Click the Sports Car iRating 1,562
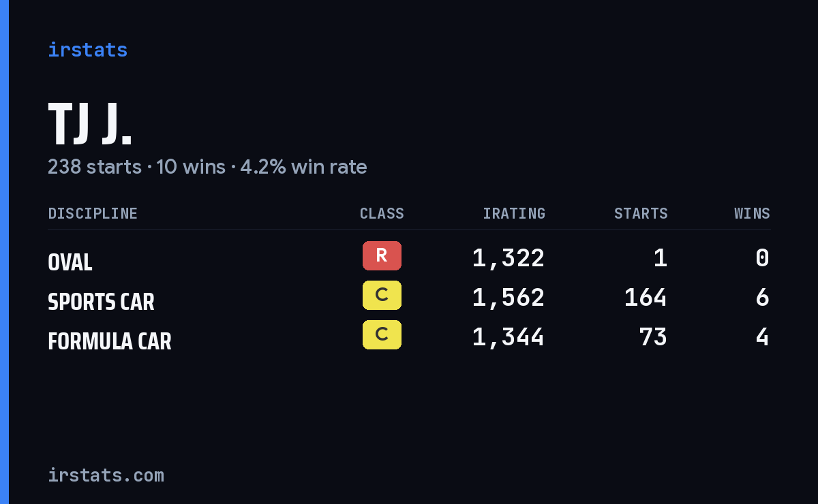 pos(509,298)
